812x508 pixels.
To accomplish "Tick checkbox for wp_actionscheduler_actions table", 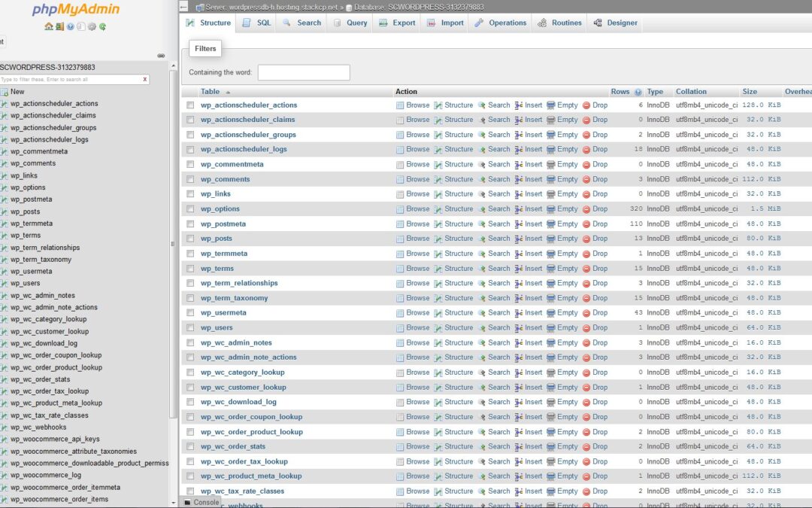I will [190, 105].
